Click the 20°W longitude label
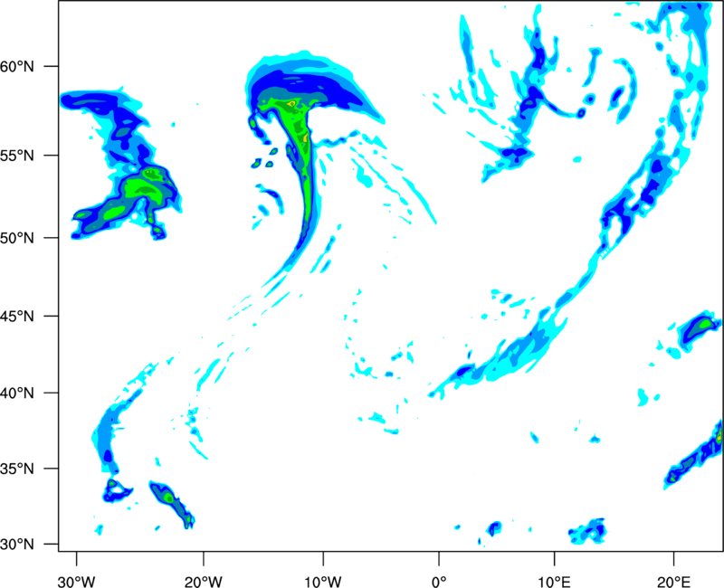724x588 pixels. pyautogui.click(x=204, y=582)
